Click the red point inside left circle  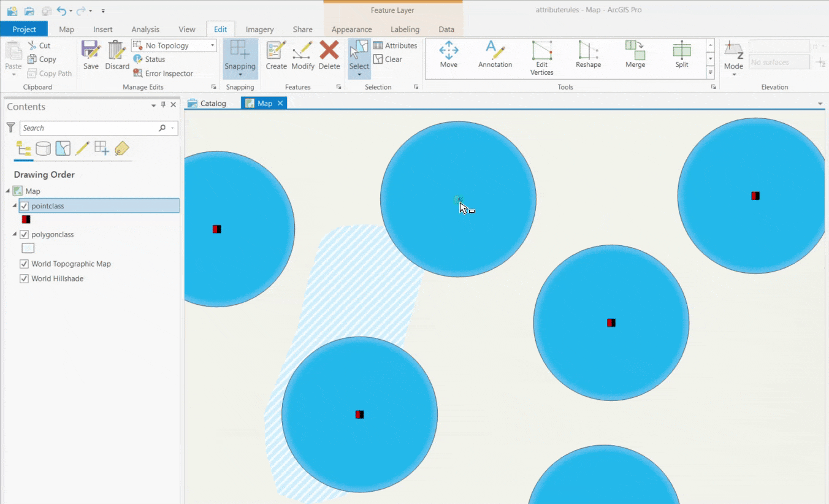(216, 229)
